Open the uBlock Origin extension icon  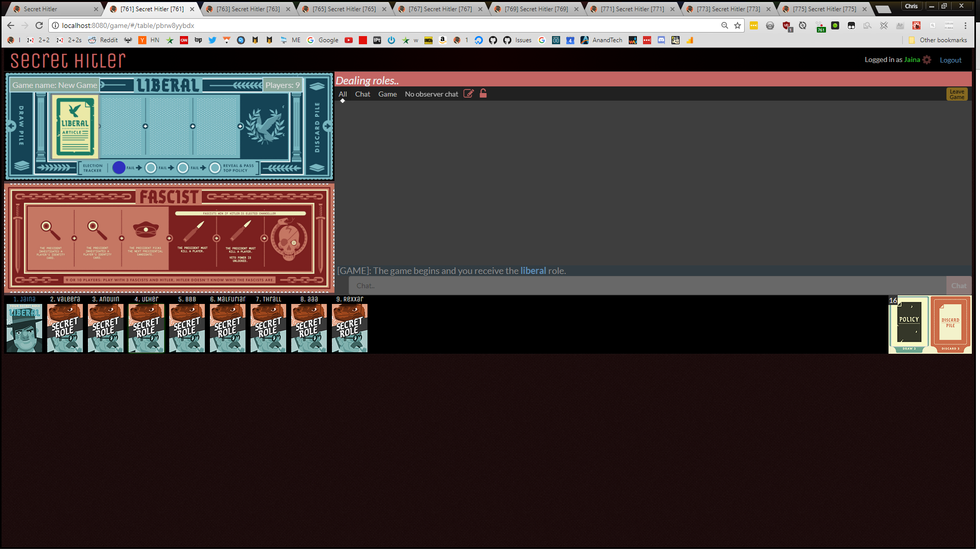[787, 26]
